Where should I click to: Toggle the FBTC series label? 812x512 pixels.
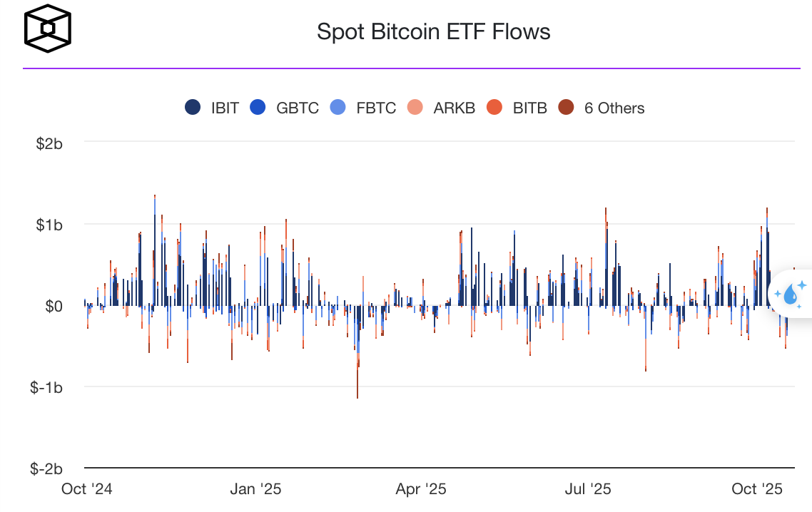pos(376,108)
